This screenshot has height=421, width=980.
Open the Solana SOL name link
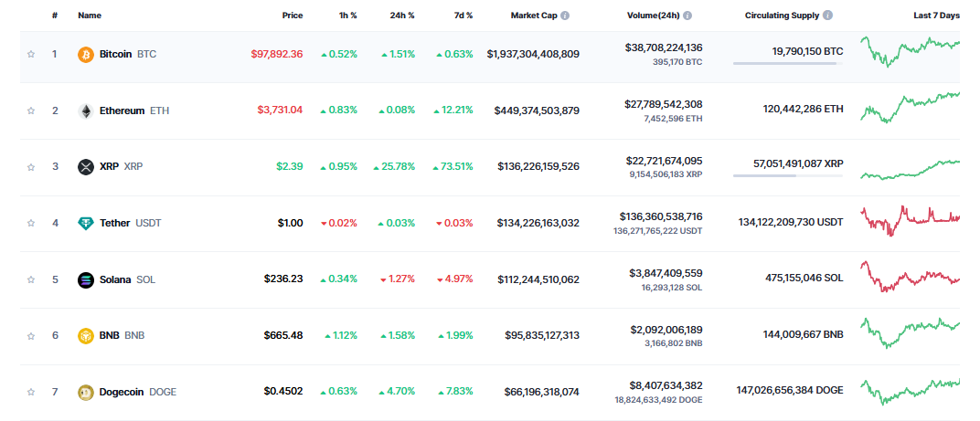click(x=127, y=279)
